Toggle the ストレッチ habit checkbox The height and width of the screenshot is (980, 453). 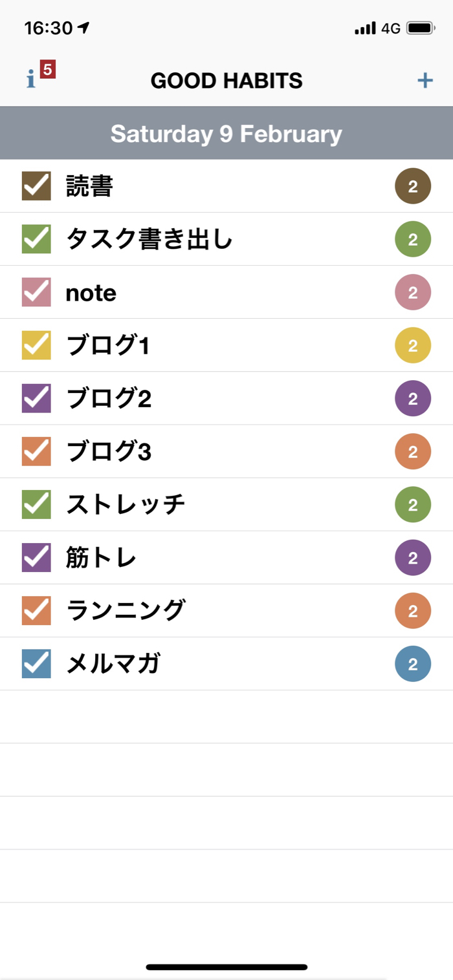(x=36, y=504)
